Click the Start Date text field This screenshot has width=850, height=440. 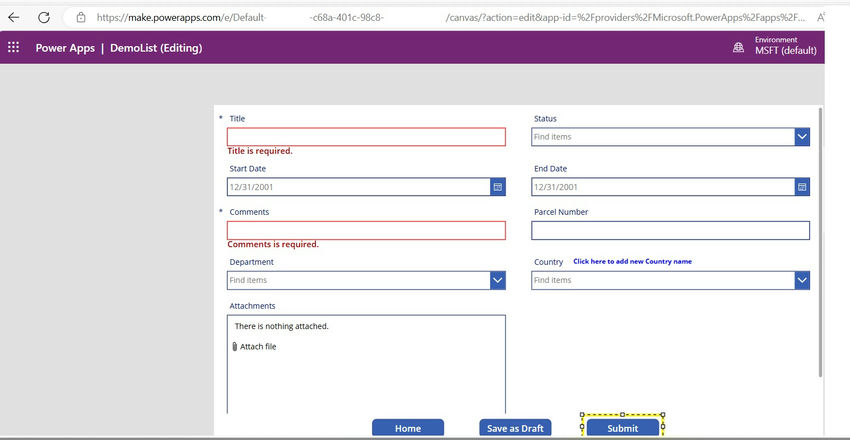tap(359, 187)
